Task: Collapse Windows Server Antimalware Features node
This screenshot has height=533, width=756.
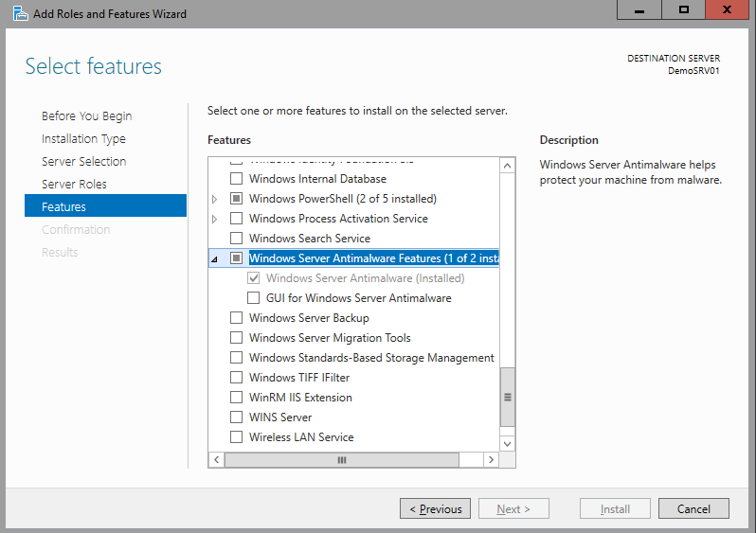Action: coord(214,259)
